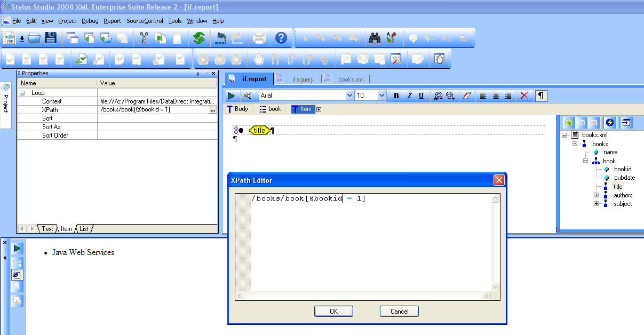Screen dimensions: 644x335
Task: Click the ellipsis button beside XPath value
Action: pyautogui.click(x=213, y=110)
